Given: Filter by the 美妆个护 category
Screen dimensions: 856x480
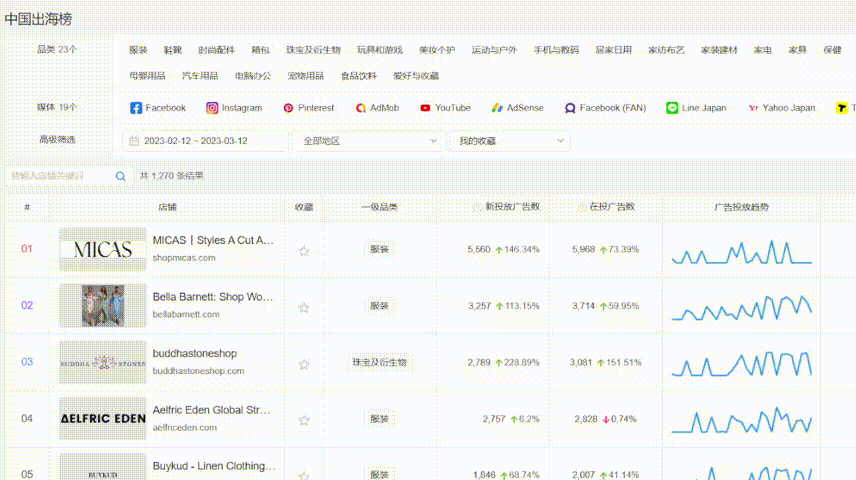Looking at the screenshot, I should point(437,50).
